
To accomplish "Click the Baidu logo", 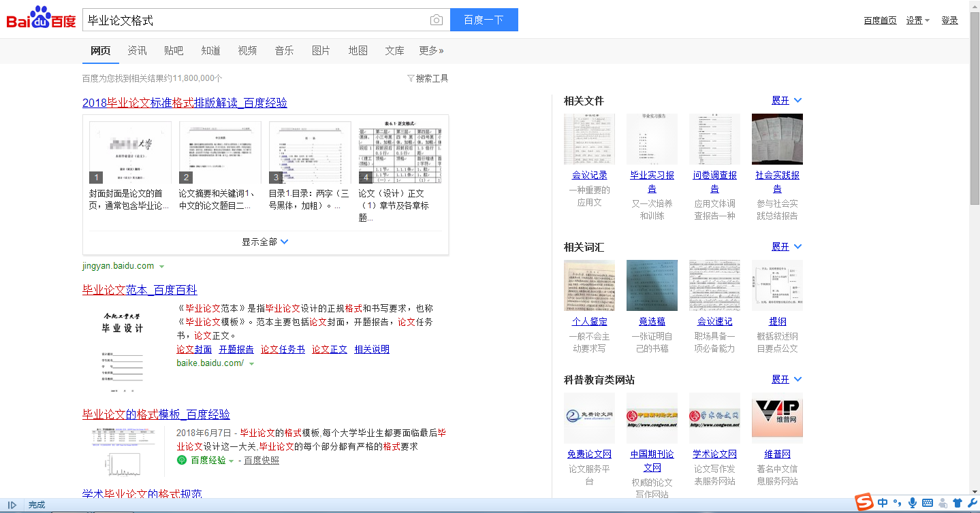I will click(41, 18).
